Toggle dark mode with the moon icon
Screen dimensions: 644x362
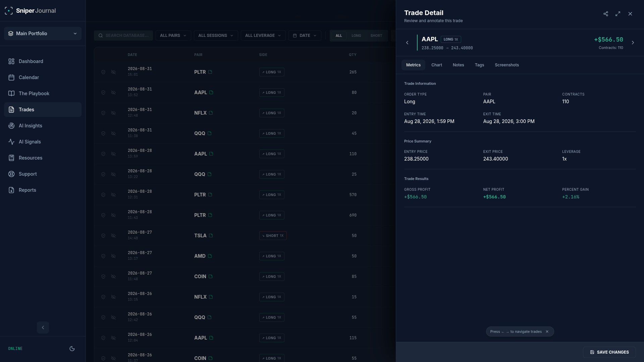(72, 349)
